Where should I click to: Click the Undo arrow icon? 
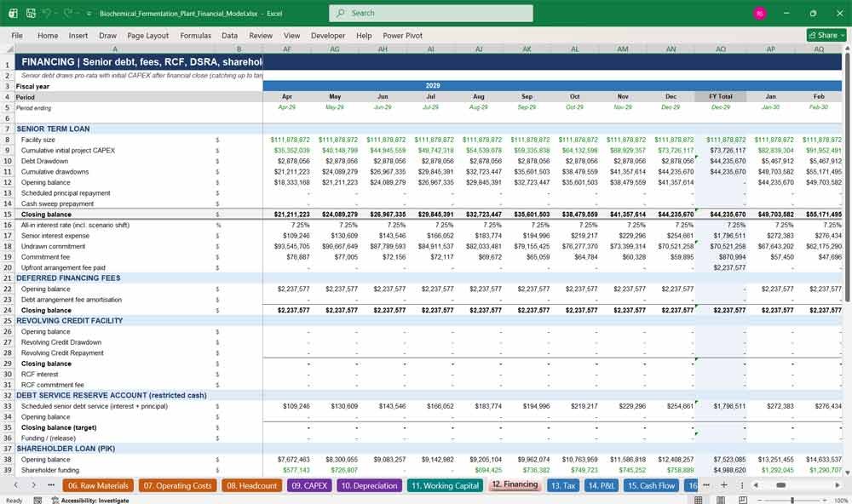(47, 13)
